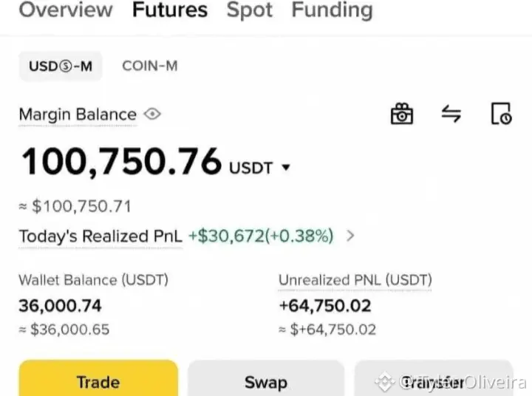Expand Today's Realized PnL chevron
Viewport: 532px width, 396px height.
coord(351,236)
